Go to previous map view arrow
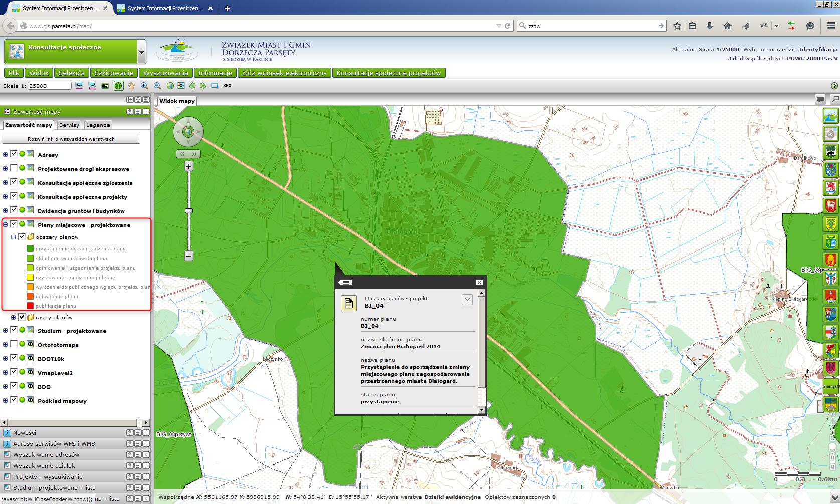 [x=192, y=86]
